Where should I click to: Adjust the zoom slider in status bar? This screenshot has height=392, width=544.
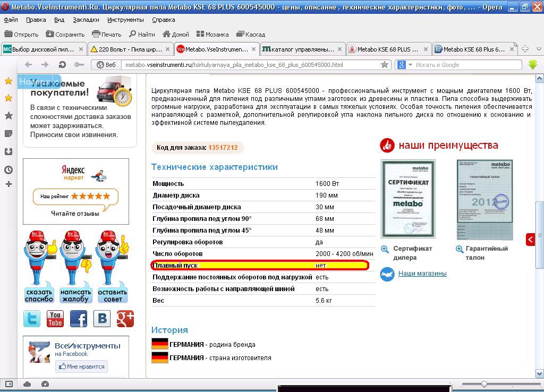coord(484,384)
